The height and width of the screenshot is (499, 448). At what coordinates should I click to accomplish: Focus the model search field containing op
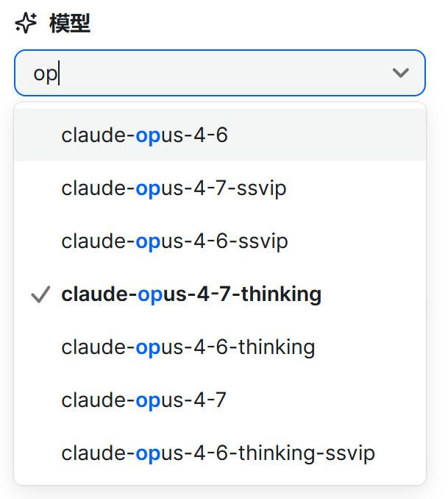tap(219, 73)
